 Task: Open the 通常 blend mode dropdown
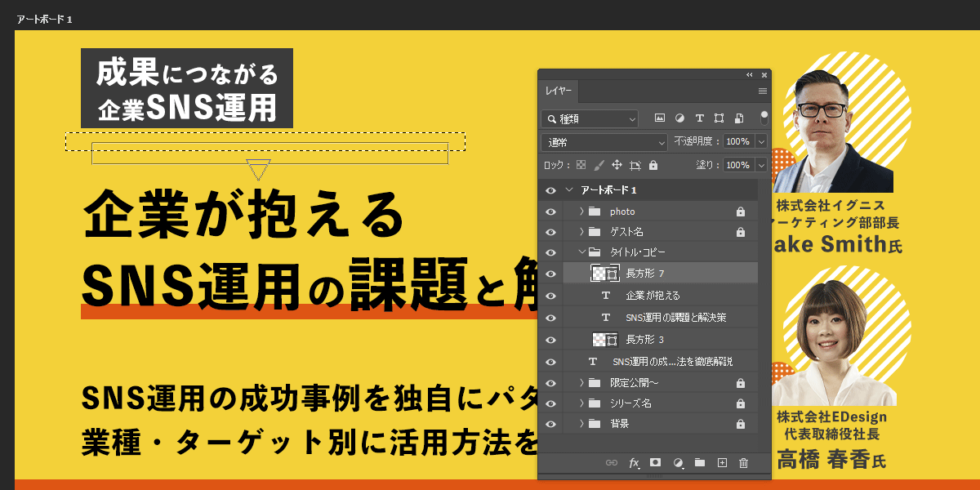604,142
